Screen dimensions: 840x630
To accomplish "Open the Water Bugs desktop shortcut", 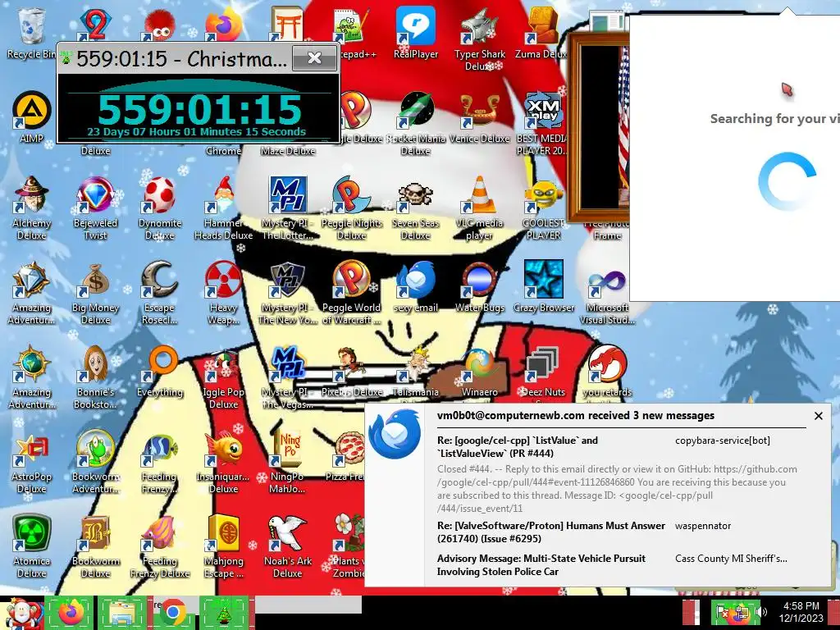I will [x=479, y=286].
